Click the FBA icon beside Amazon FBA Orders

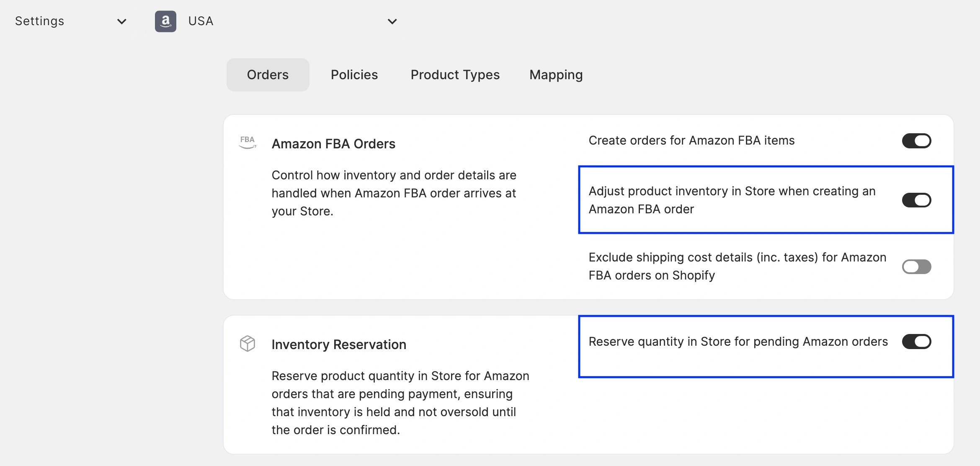pos(248,142)
